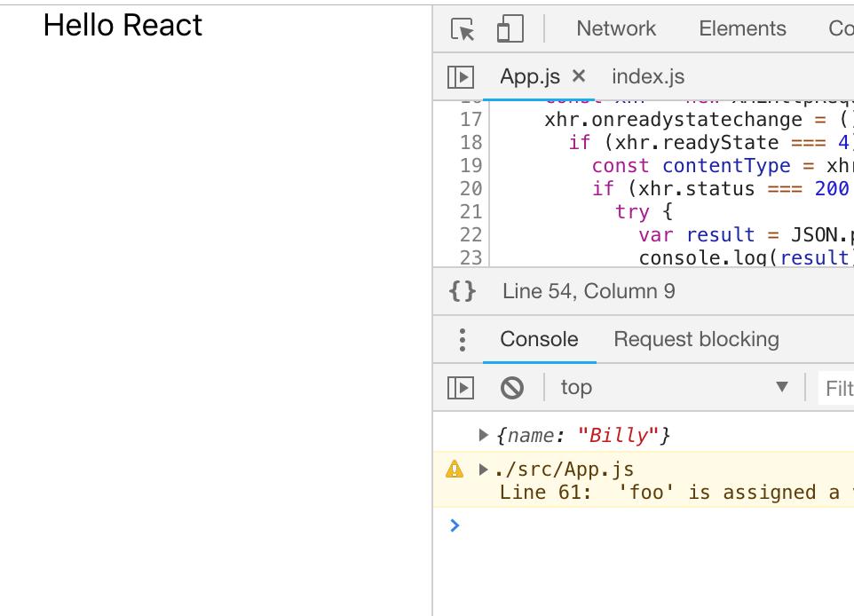854x616 pixels.
Task: Toggle the device toolbar icon
Action: pos(510,29)
